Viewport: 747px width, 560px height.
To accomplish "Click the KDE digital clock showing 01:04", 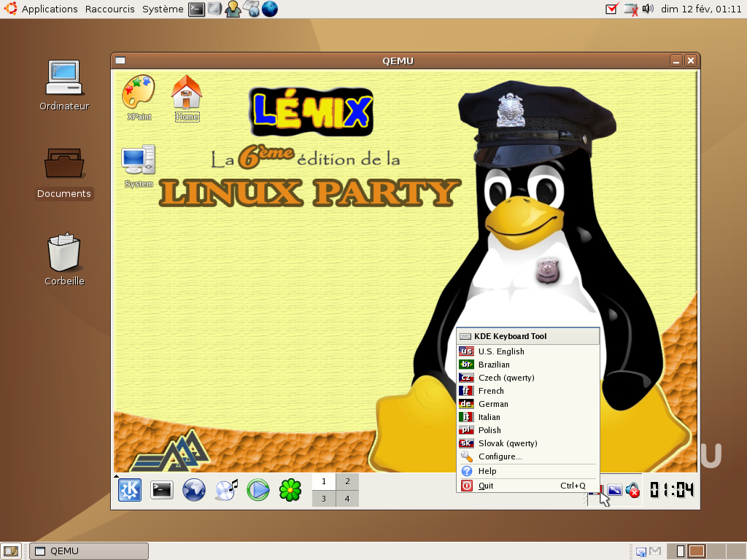I will point(672,490).
